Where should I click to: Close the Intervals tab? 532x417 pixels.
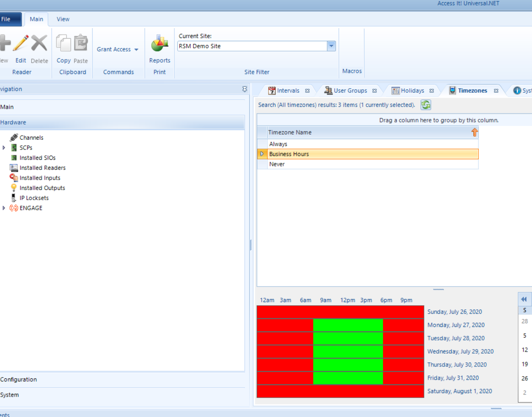[307, 90]
